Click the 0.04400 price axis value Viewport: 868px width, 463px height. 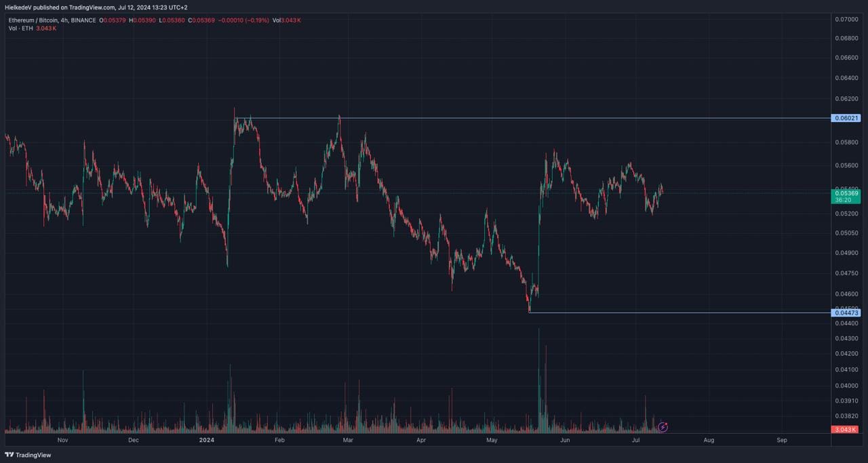click(x=846, y=323)
